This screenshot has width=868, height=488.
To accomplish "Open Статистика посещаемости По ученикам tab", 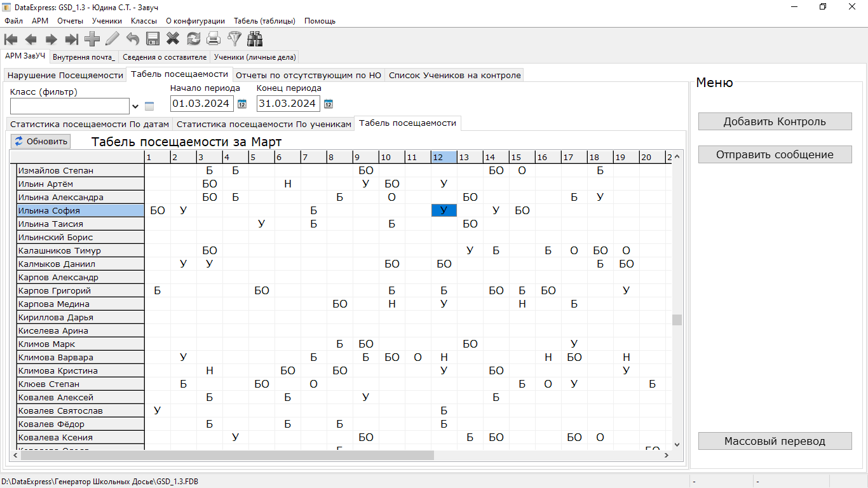I will [264, 124].
